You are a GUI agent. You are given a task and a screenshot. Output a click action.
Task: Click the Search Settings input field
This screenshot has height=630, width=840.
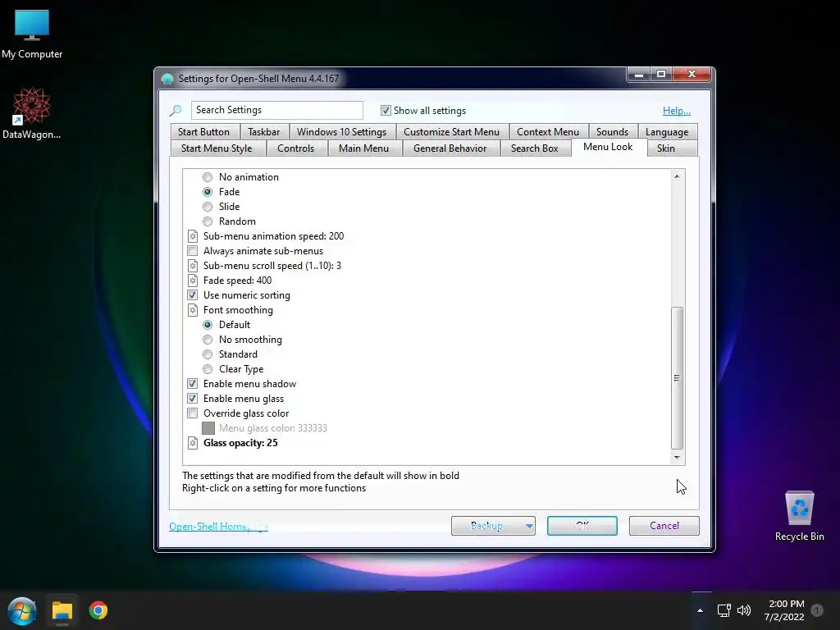click(x=277, y=111)
